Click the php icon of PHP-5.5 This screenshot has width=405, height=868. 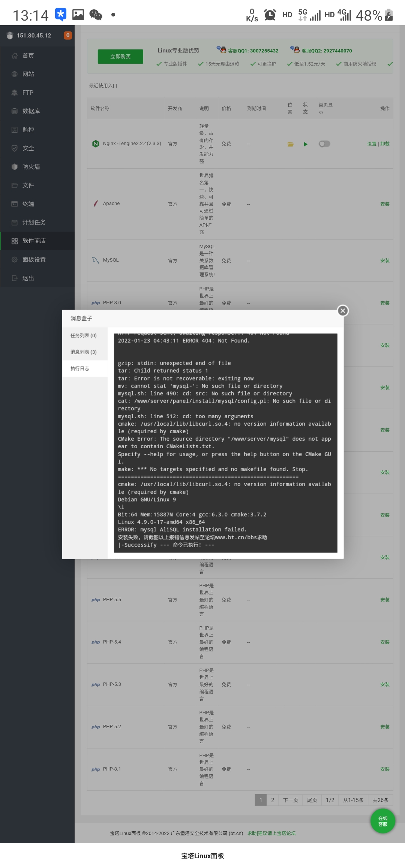(96, 600)
